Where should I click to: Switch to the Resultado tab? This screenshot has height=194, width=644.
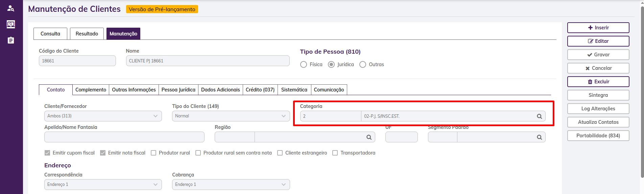(x=87, y=34)
